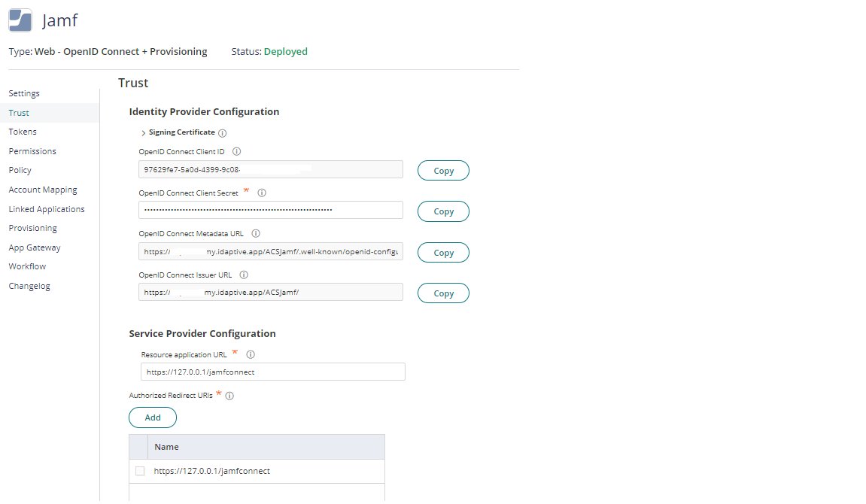The height and width of the screenshot is (504, 866).
Task: Switch to the Provisioning section
Action: point(32,227)
